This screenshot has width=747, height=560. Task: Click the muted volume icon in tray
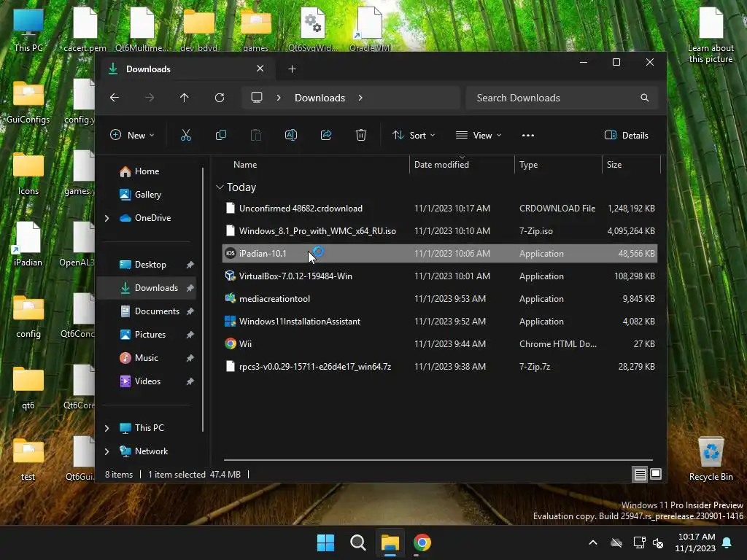point(658,542)
